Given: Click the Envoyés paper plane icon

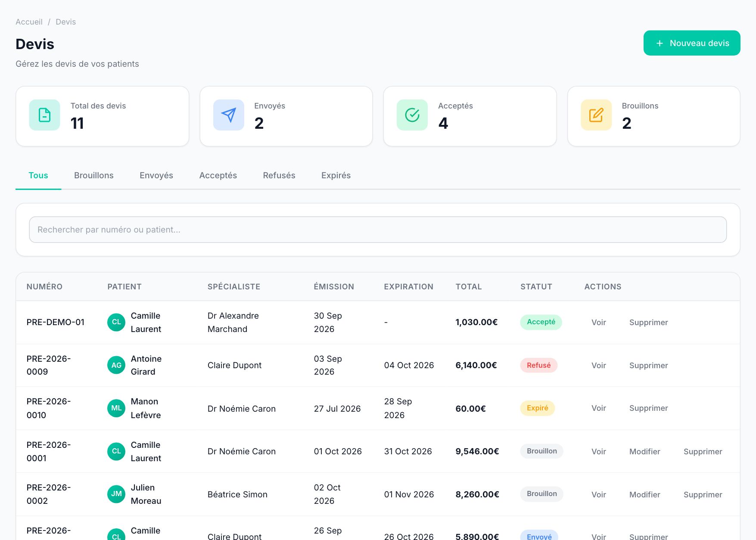Looking at the screenshot, I should [x=229, y=115].
